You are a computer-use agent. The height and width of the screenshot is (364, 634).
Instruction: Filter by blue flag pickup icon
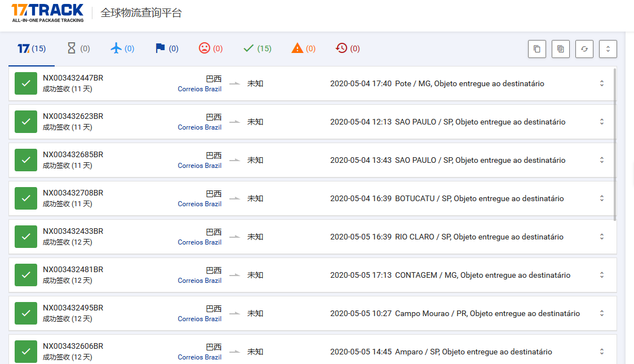(167, 48)
